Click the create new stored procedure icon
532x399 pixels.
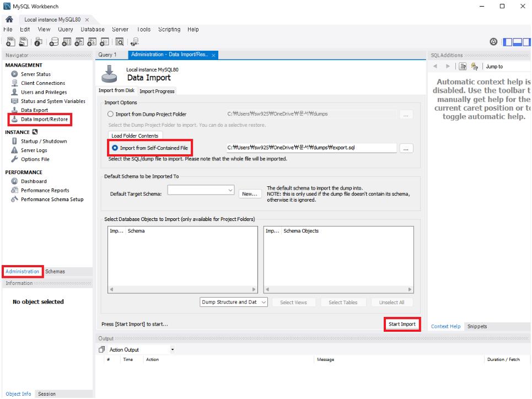(x=92, y=42)
